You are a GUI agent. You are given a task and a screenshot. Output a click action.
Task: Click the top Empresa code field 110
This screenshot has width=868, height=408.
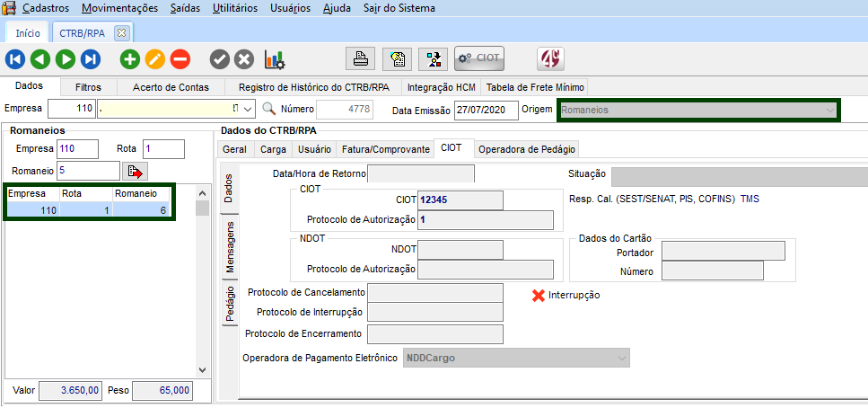(x=72, y=110)
